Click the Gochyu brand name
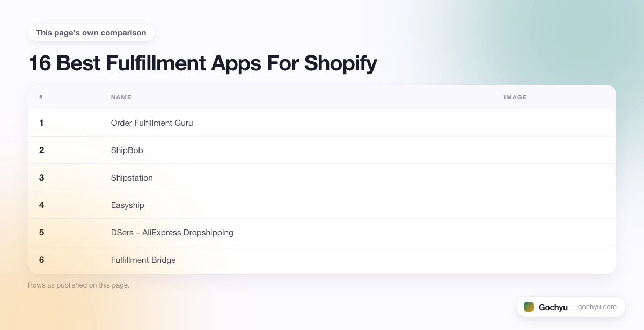The width and height of the screenshot is (644, 330). 553,307
